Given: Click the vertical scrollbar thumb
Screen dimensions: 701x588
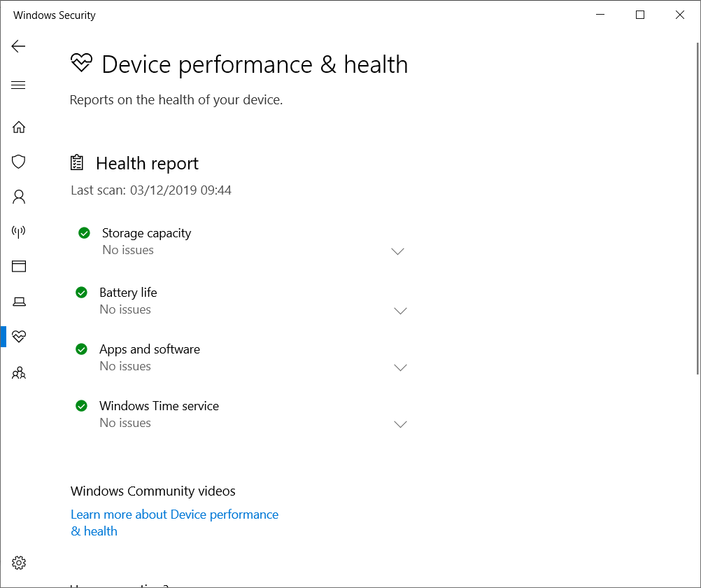Looking at the screenshot, I should [698, 209].
